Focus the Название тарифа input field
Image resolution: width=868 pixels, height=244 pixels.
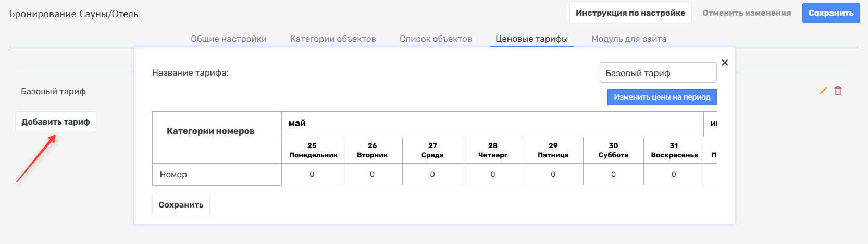coord(658,73)
